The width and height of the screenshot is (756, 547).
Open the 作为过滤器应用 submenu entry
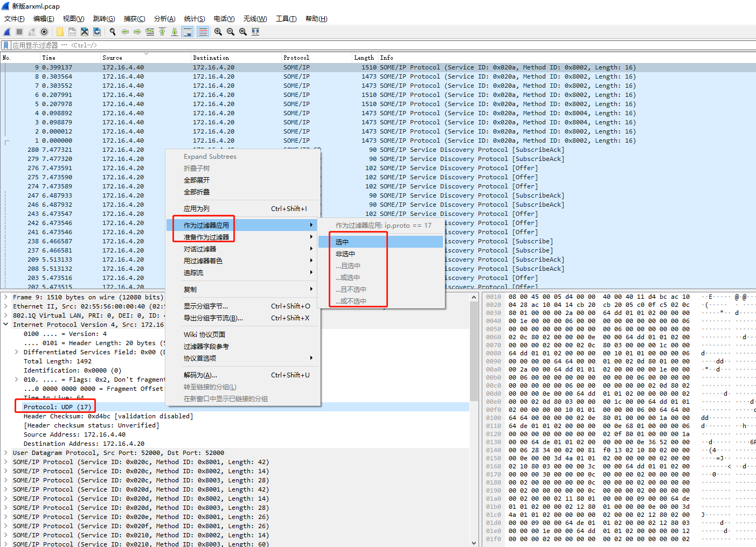coord(243,225)
